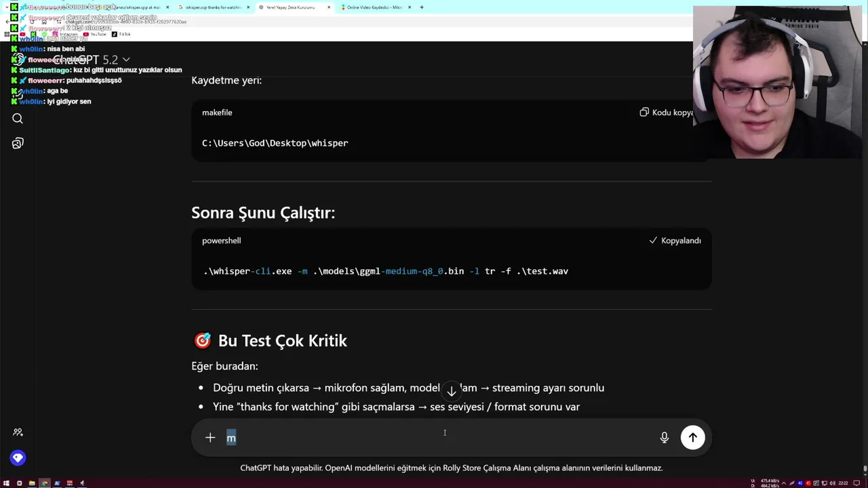Send the message with the up-arrow button
The image size is (868, 488).
pos(692,438)
